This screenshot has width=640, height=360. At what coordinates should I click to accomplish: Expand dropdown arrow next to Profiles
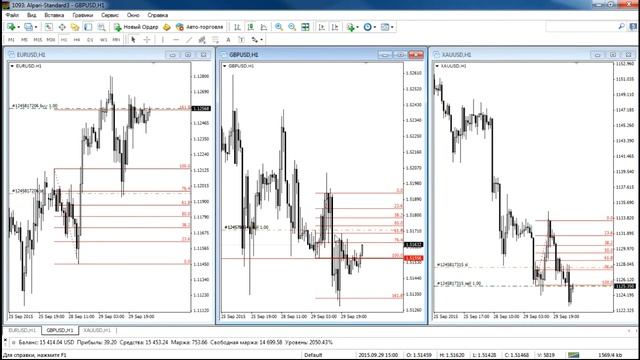pos(36,27)
